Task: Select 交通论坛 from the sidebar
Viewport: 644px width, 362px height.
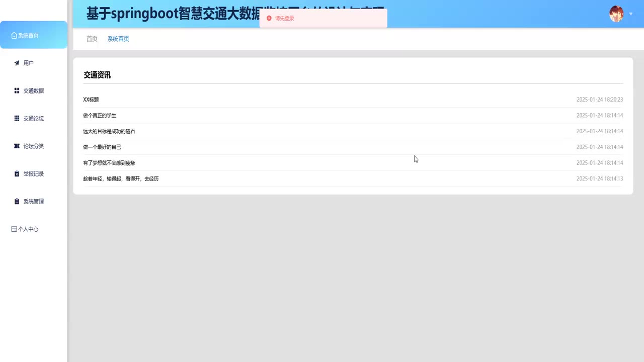Action: 34,118
